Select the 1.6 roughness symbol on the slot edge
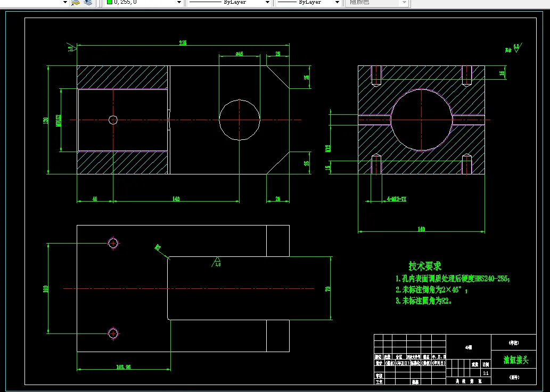 coord(216,262)
